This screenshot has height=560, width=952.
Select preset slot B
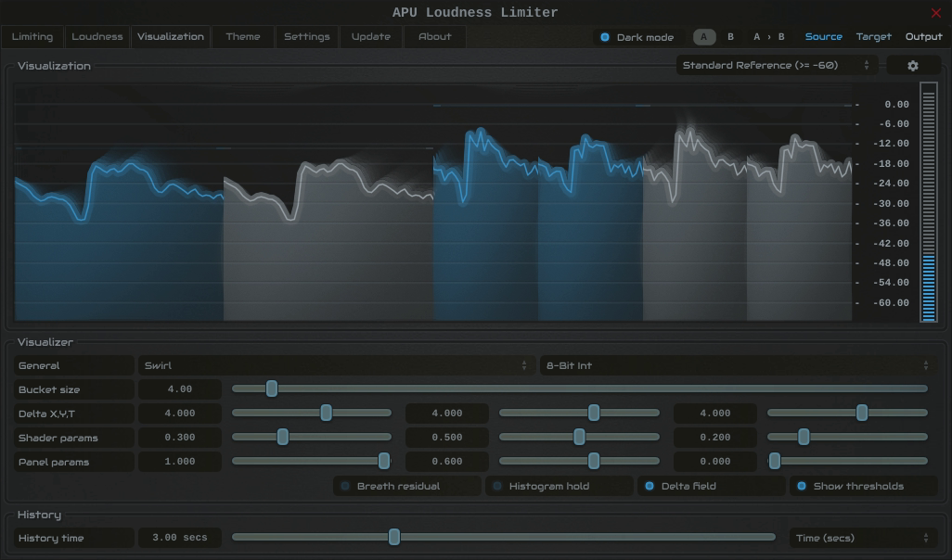pyautogui.click(x=730, y=37)
